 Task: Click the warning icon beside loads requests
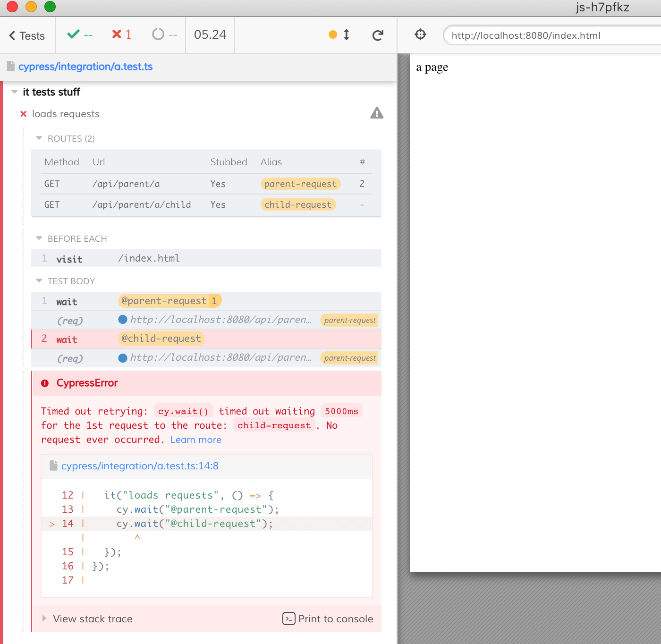(376, 113)
